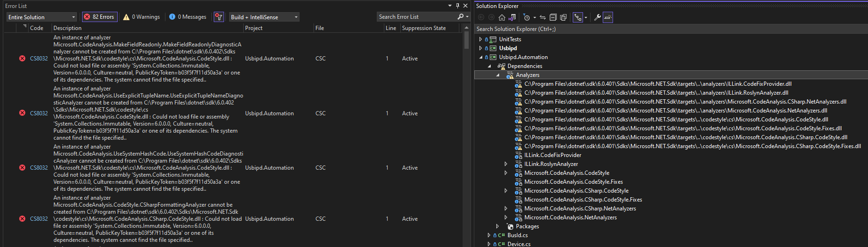The width and height of the screenshot is (868, 247).
Task: Expand Microsoft.CodeAnalysis.NetAnalyzers node
Action: coord(506,217)
